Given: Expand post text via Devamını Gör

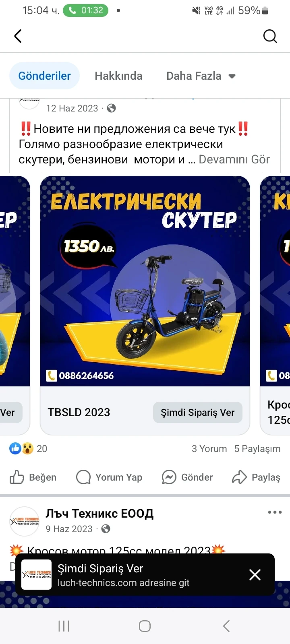Looking at the screenshot, I should click(x=234, y=159).
